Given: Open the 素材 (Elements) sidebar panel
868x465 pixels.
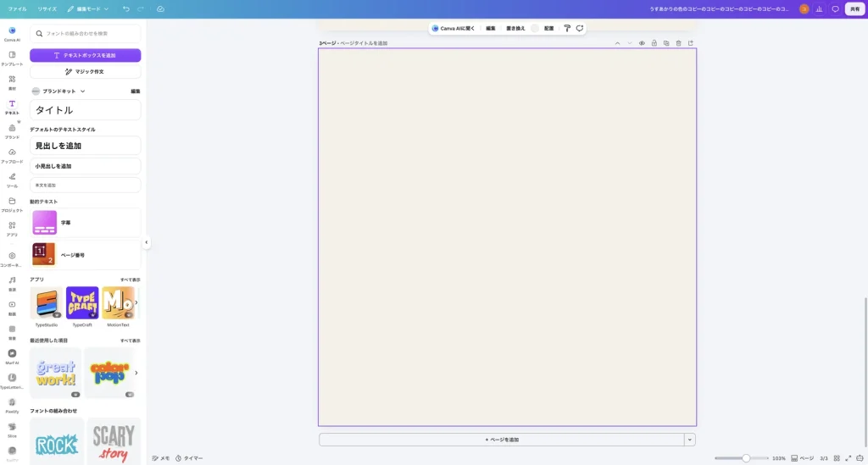Looking at the screenshot, I should point(12,82).
